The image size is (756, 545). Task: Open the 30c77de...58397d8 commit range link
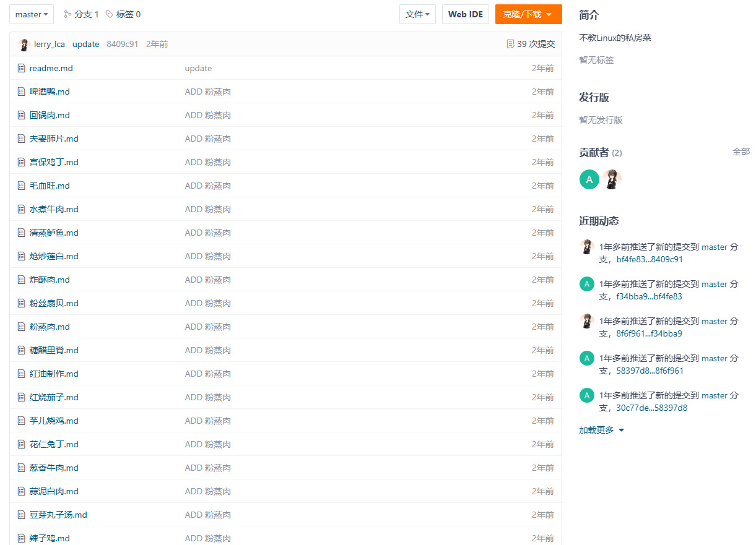pos(651,408)
